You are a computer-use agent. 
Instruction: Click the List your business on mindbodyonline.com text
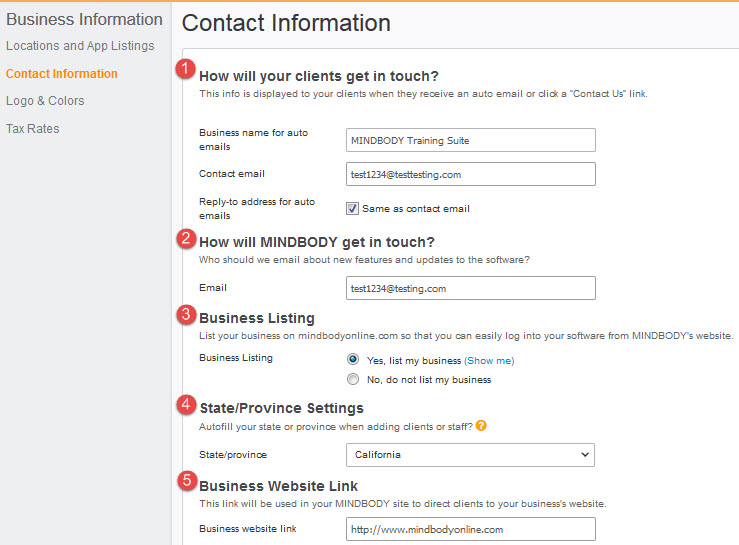coord(466,336)
